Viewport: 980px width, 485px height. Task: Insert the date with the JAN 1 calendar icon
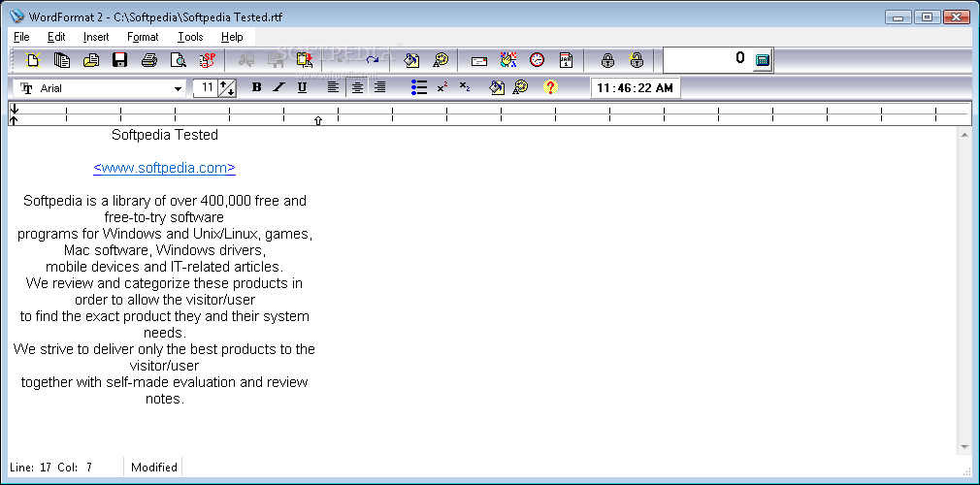coord(566,60)
